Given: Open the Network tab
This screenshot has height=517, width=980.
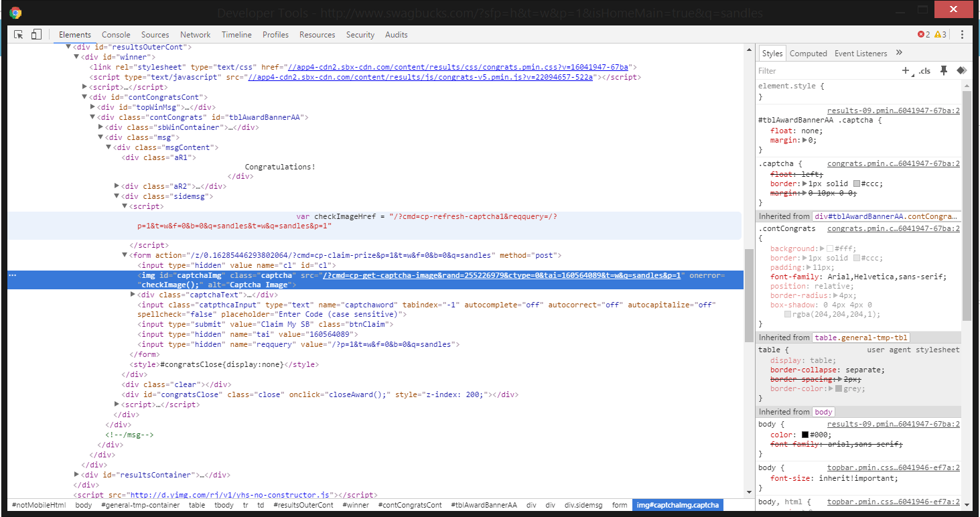Looking at the screenshot, I should pyautogui.click(x=195, y=35).
